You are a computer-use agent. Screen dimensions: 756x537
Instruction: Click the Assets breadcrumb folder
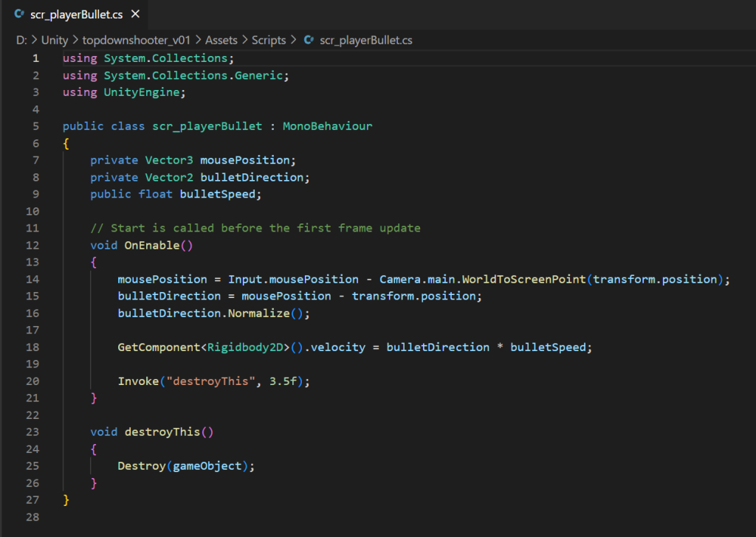(221, 40)
